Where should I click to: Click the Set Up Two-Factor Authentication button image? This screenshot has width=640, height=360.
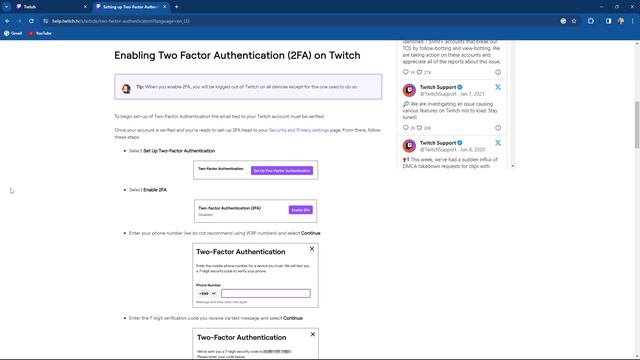click(282, 171)
